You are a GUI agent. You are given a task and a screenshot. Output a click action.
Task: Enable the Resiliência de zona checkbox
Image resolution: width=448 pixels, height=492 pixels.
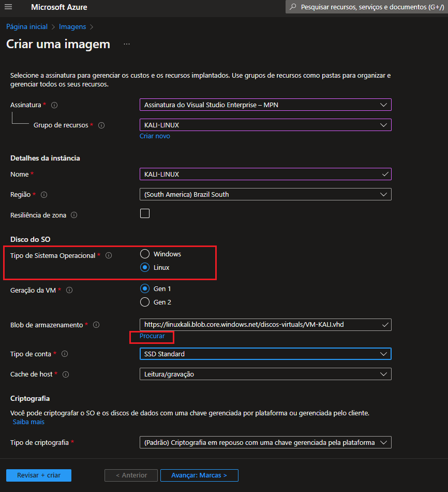[145, 213]
